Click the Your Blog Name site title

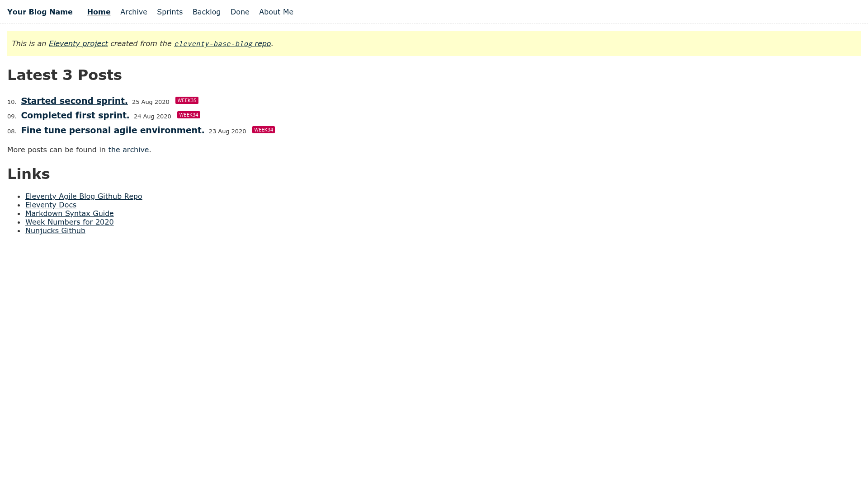[40, 12]
